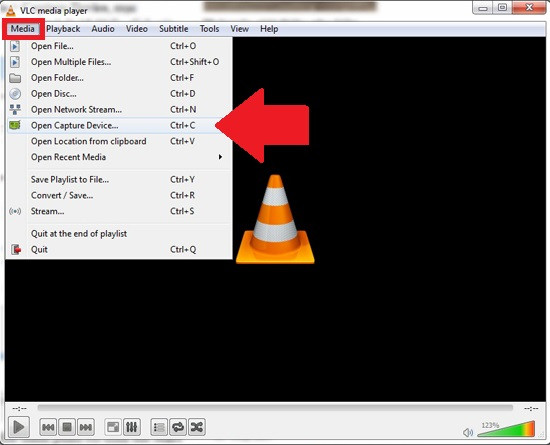Toggle loop repeat mode button
550x445 pixels.
(178, 427)
